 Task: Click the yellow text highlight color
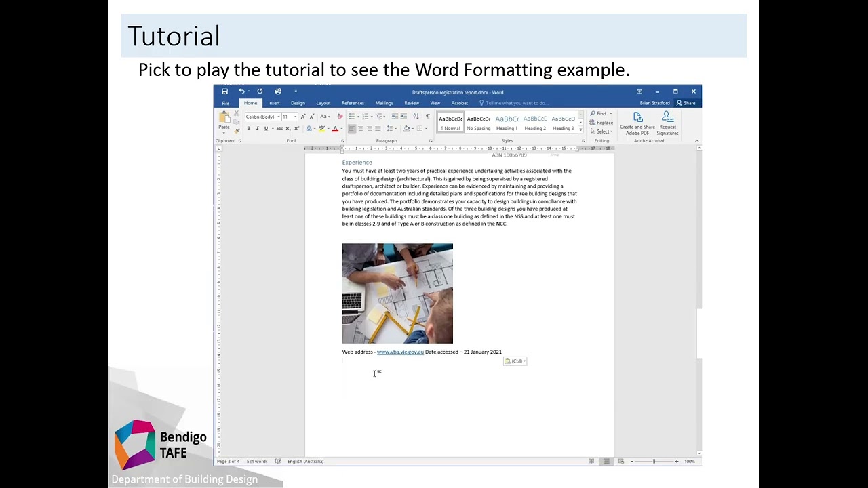click(321, 129)
